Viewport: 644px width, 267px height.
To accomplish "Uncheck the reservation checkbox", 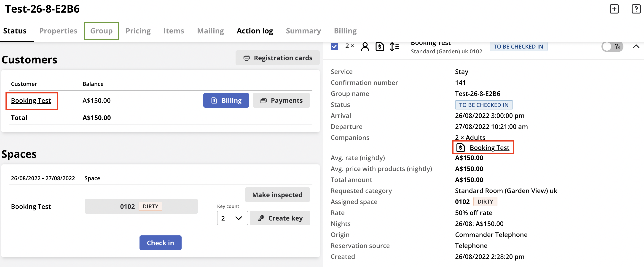I will coord(334,46).
